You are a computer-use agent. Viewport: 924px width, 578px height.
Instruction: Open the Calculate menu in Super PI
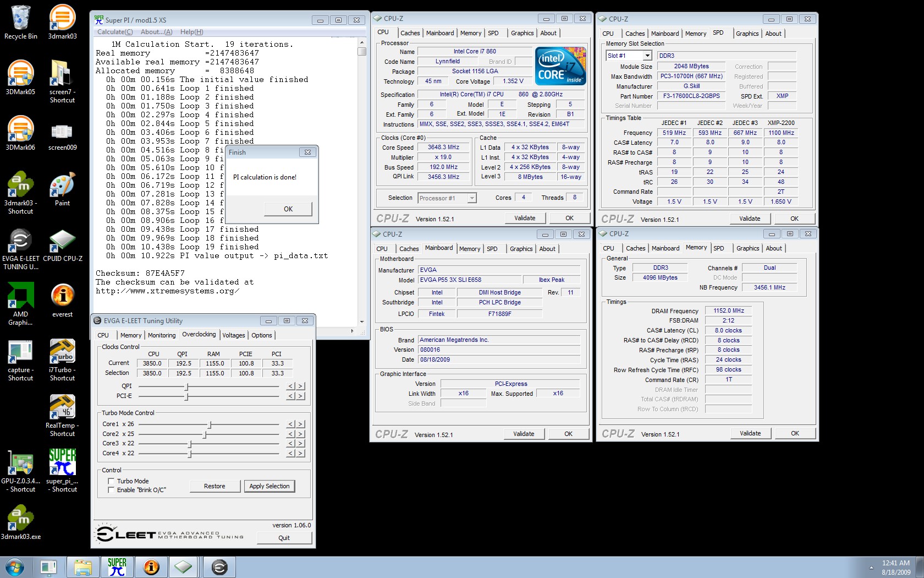pyautogui.click(x=115, y=32)
